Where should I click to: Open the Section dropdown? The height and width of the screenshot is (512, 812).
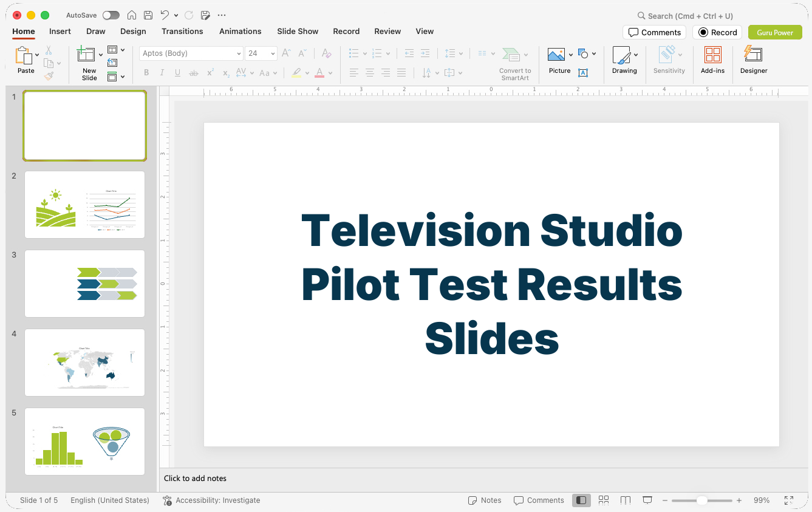tap(116, 77)
